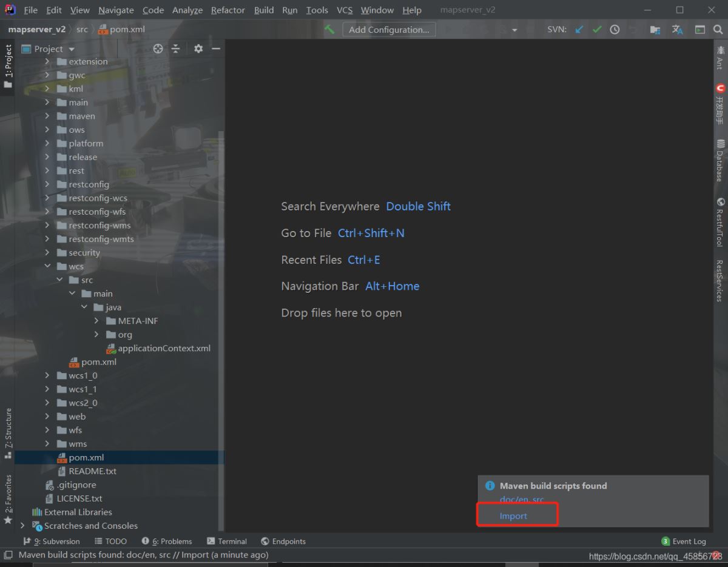Open the Refactor menu
Viewport: 728px width, 567px height.
pyautogui.click(x=227, y=10)
